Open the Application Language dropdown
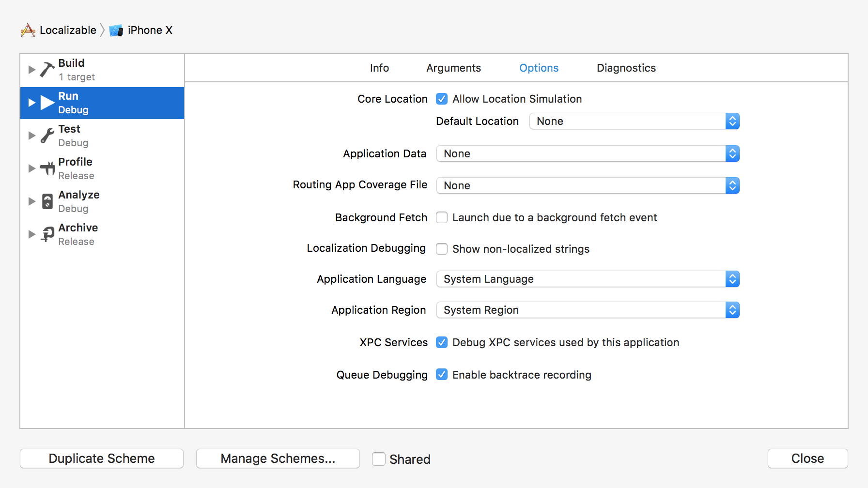Viewport: 868px width, 488px height. [x=588, y=279]
